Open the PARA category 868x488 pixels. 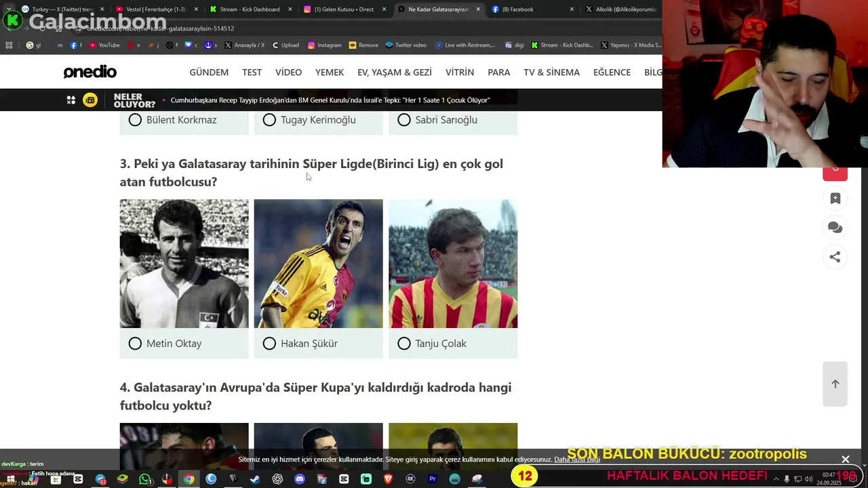coord(498,73)
